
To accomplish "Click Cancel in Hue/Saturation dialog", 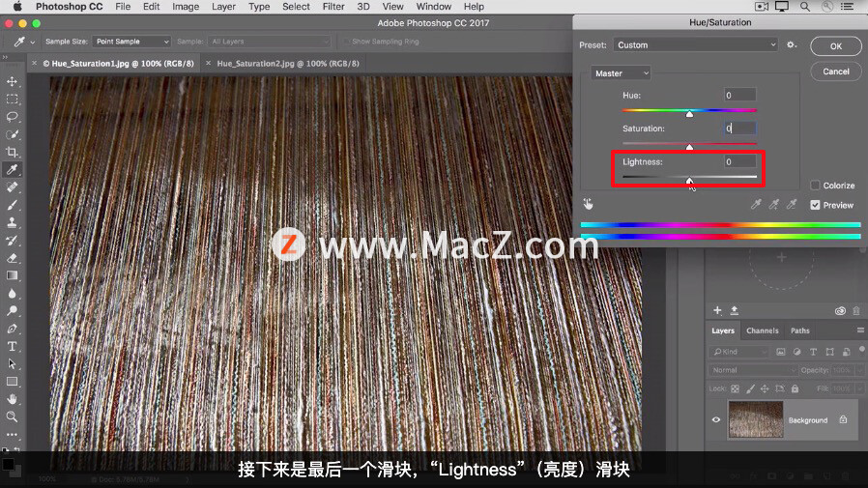I will (836, 72).
